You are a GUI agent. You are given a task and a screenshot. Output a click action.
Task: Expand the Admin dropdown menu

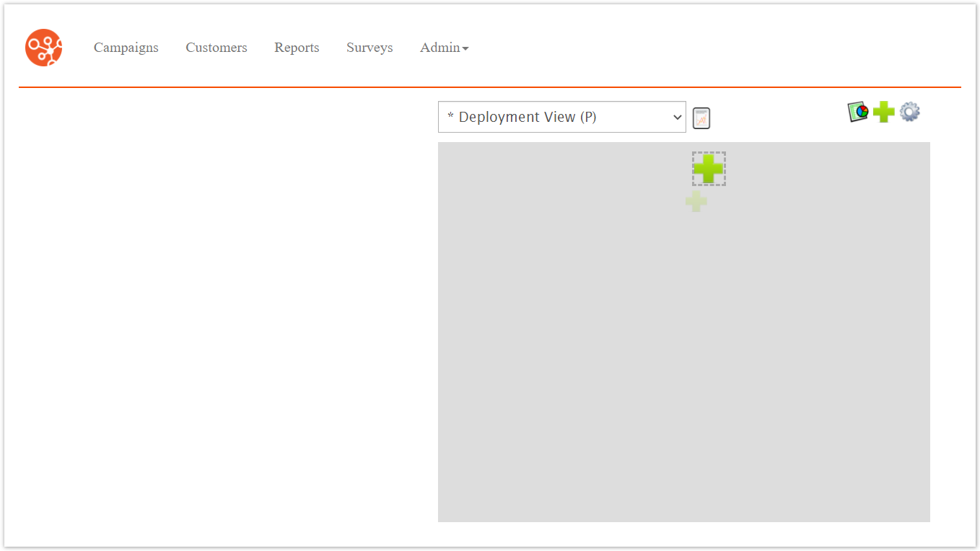443,48
